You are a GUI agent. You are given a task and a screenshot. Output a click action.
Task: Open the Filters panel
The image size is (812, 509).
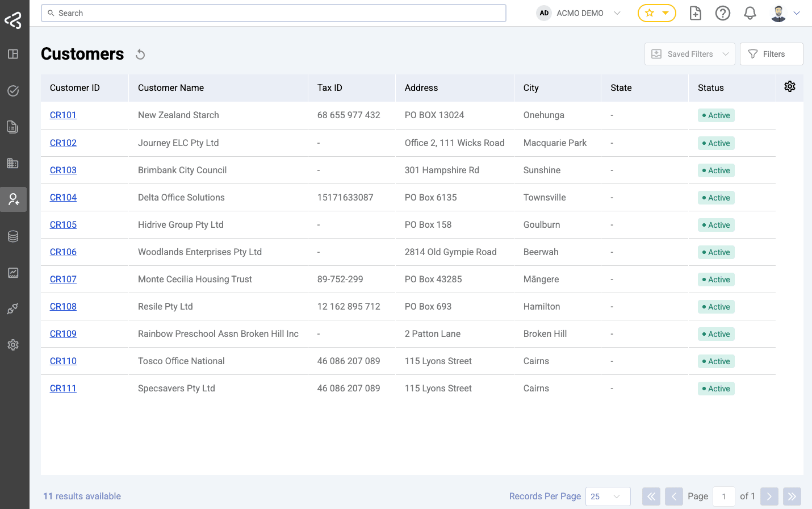772,54
